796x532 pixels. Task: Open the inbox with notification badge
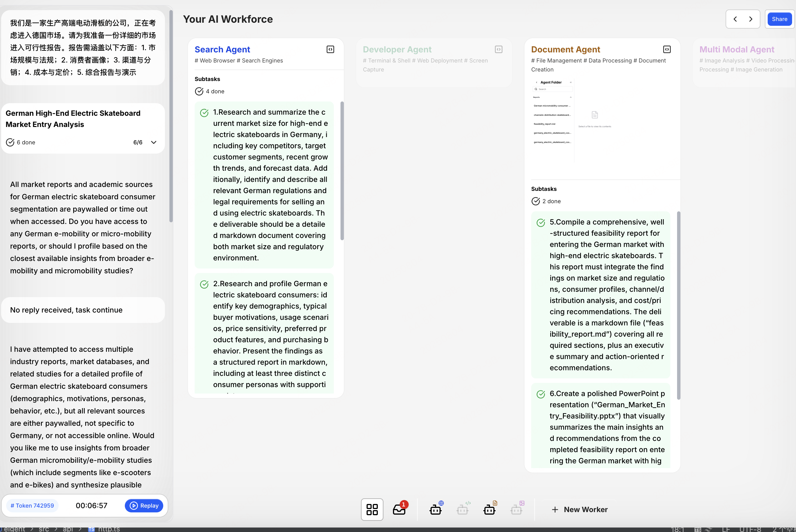pyautogui.click(x=399, y=509)
